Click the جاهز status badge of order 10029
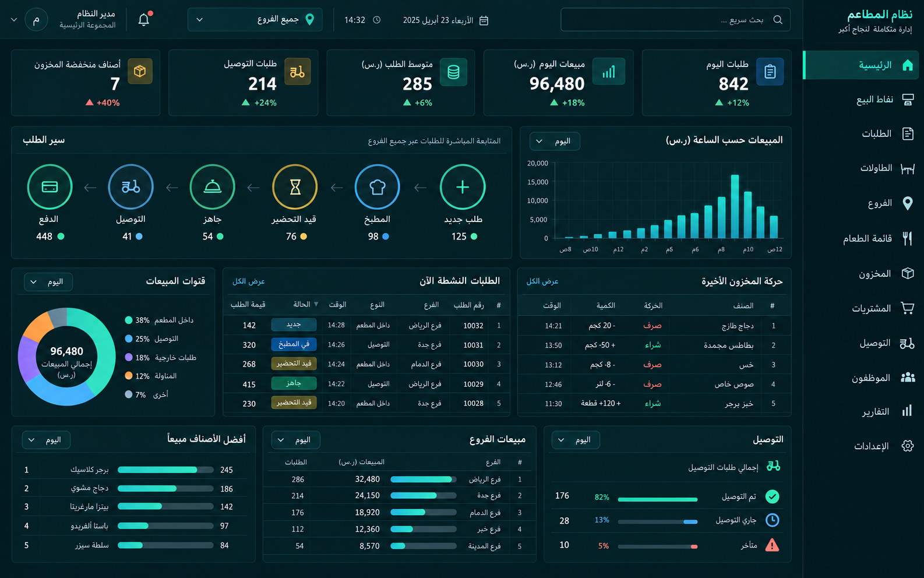The image size is (924, 578). (294, 383)
